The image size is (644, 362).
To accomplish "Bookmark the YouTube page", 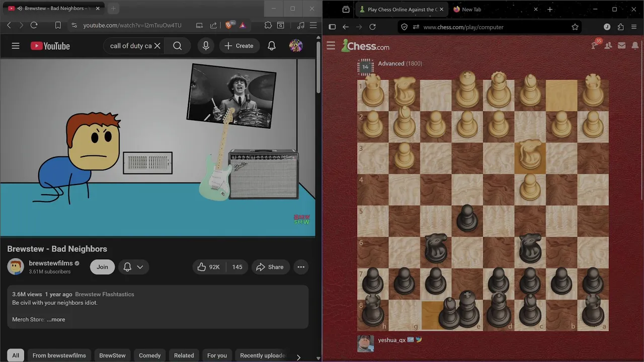I will click(x=58, y=25).
